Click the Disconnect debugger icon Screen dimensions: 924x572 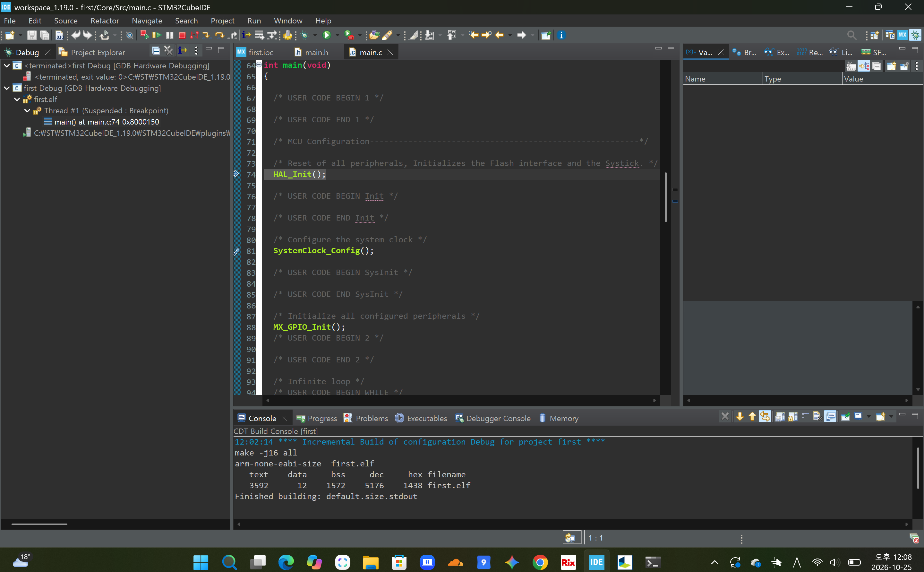[194, 35]
